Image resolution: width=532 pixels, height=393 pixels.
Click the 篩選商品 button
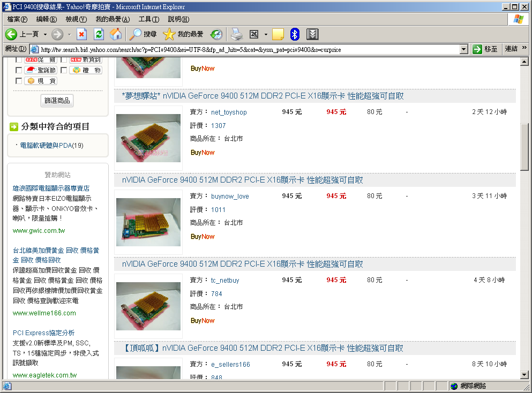[x=57, y=101]
